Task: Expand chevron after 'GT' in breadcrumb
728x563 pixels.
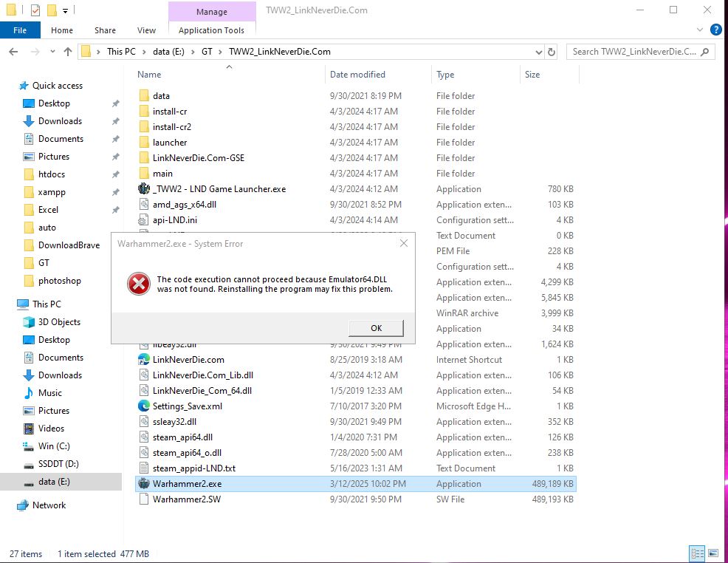Action: [x=220, y=52]
